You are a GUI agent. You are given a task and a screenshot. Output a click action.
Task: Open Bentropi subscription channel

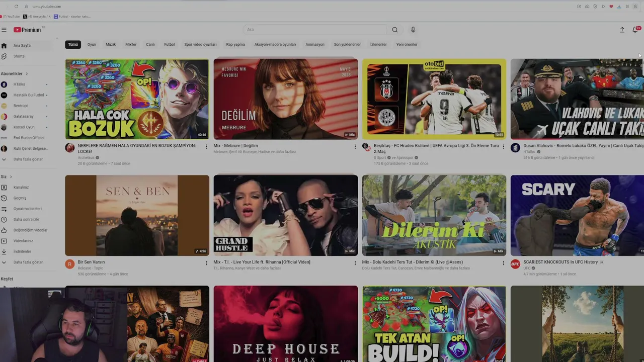click(x=26, y=106)
